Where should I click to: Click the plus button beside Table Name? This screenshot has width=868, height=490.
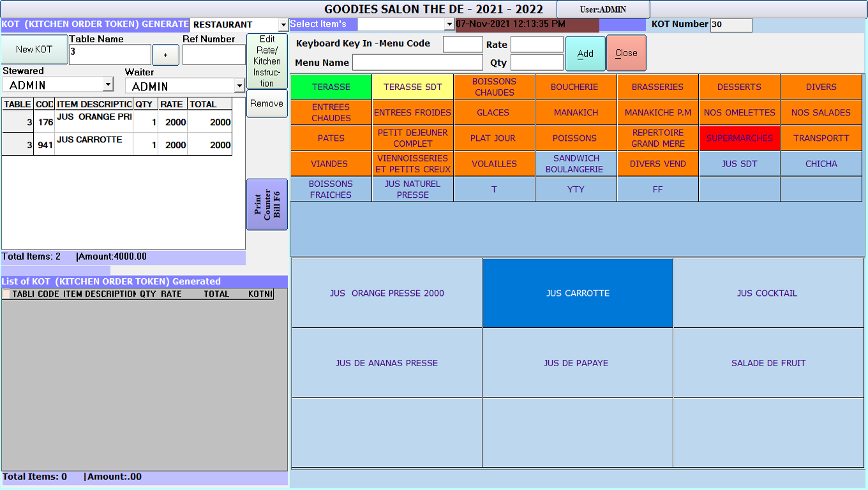coord(165,55)
